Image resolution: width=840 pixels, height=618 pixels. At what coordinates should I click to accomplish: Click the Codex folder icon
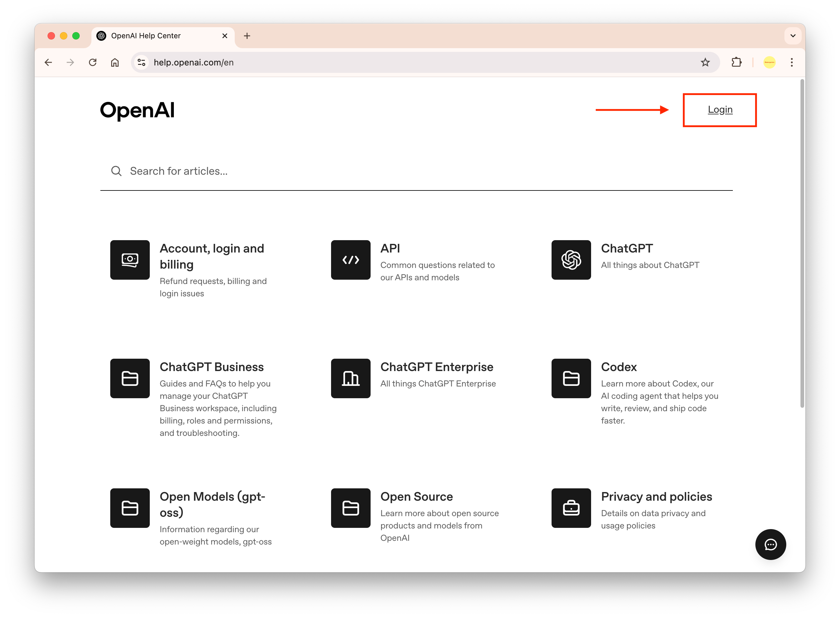tap(571, 378)
